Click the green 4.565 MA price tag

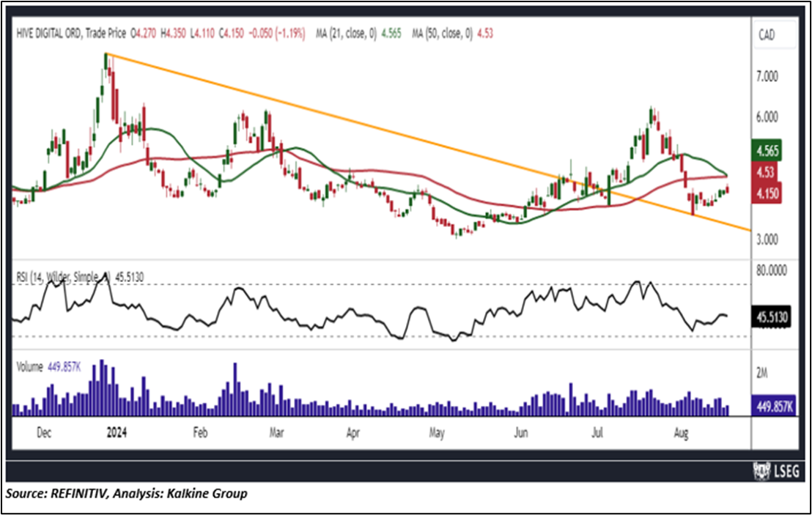pyautogui.click(x=767, y=151)
